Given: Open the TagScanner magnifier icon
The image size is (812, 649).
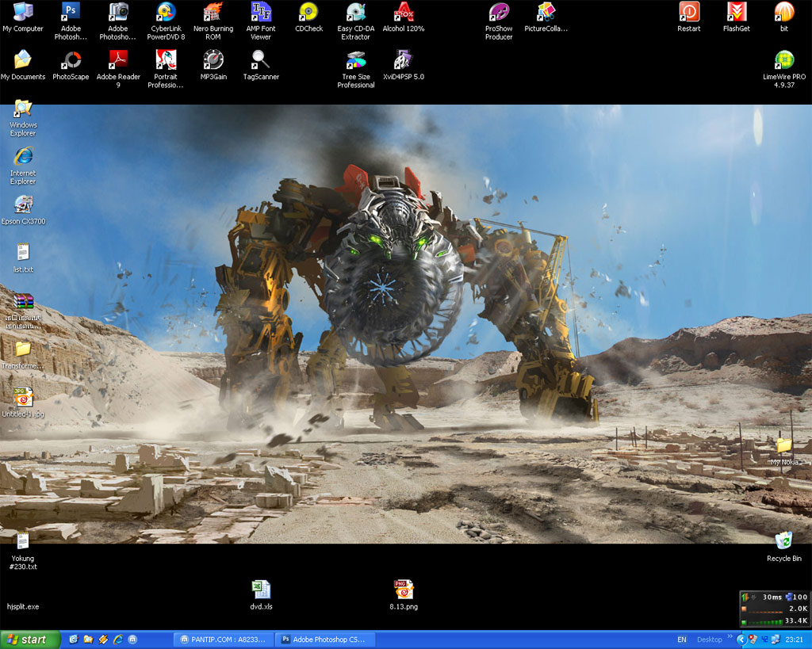Looking at the screenshot, I should pos(261,65).
